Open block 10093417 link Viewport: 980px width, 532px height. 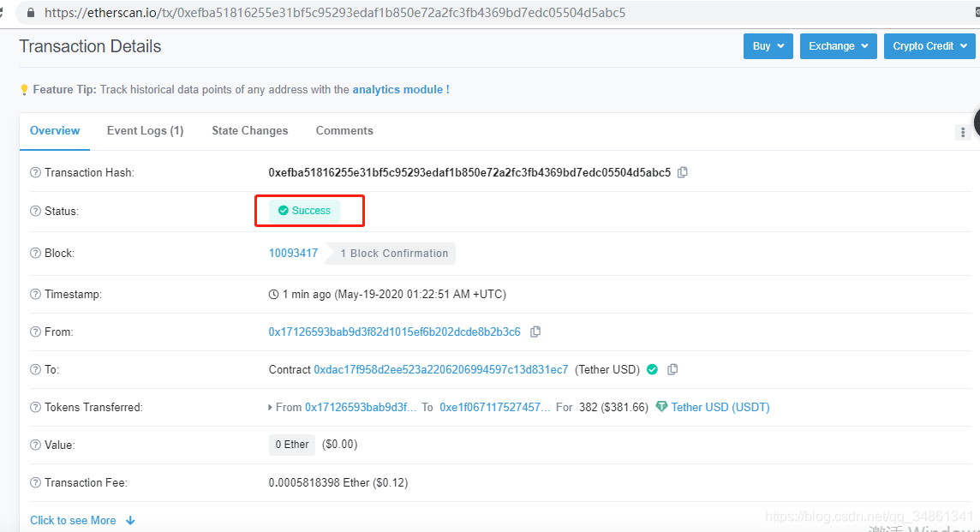(293, 254)
